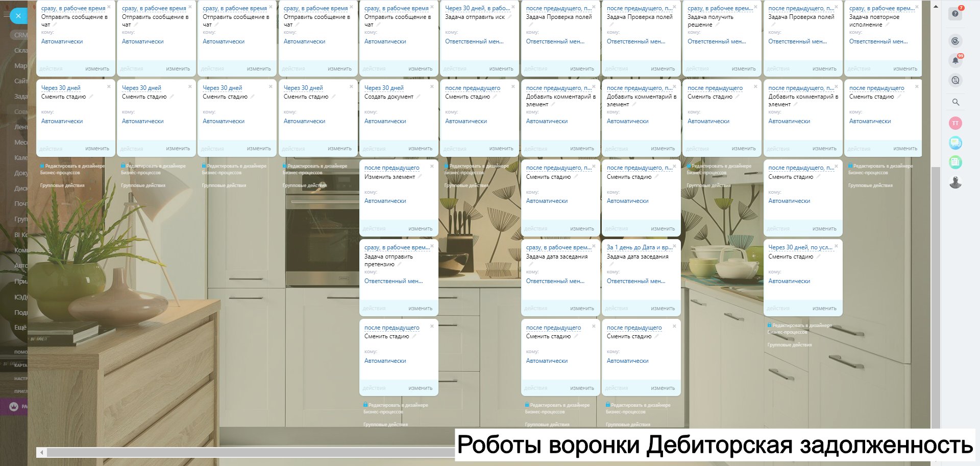Image resolution: width=980 pixels, height=466 pixels.
Task: Rename robot via pencil next to 'Задача отправить иск'
Action: (x=509, y=17)
